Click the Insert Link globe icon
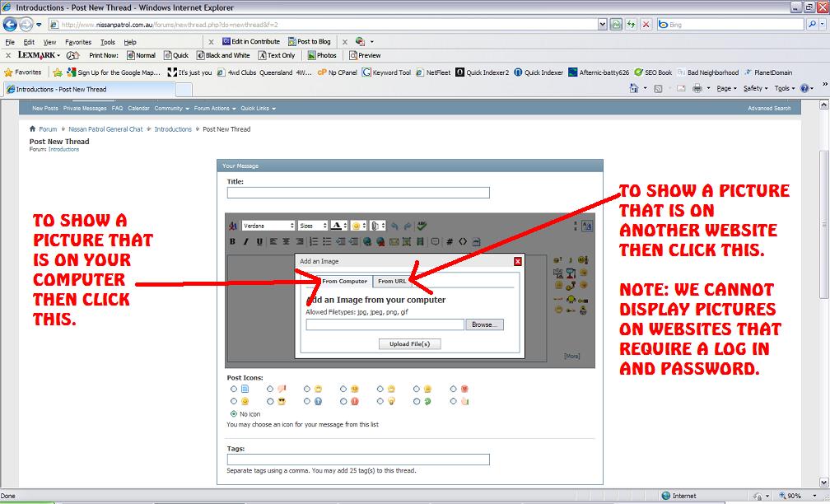 click(367, 241)
